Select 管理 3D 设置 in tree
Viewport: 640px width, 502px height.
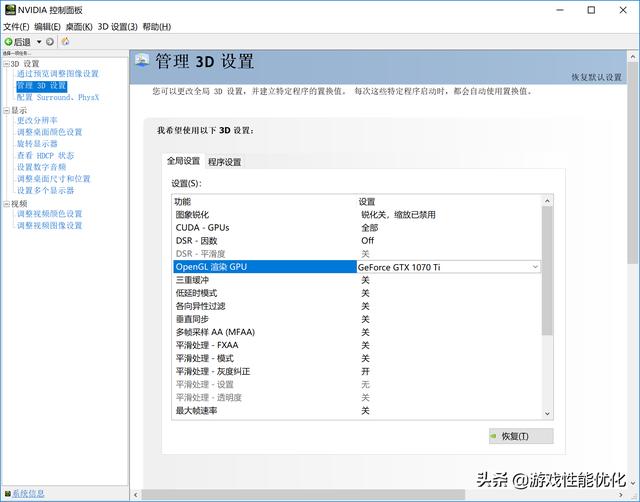[41, 86]
